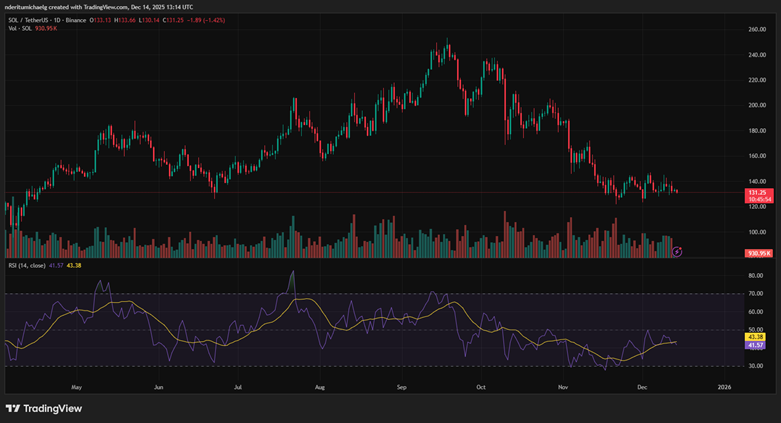Click the Nov label on time axis
Screen dimensions: 781x423
click(x=563, y=385)
